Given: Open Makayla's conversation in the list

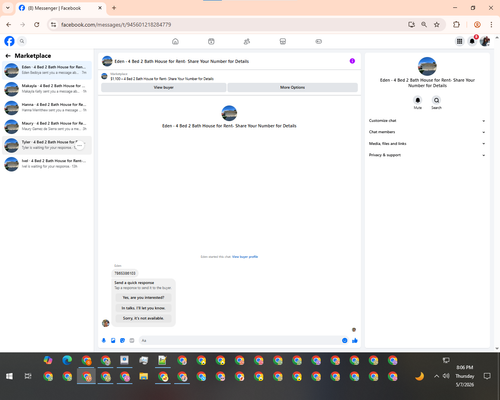Looking at the screenshot, I should [47, 89].
